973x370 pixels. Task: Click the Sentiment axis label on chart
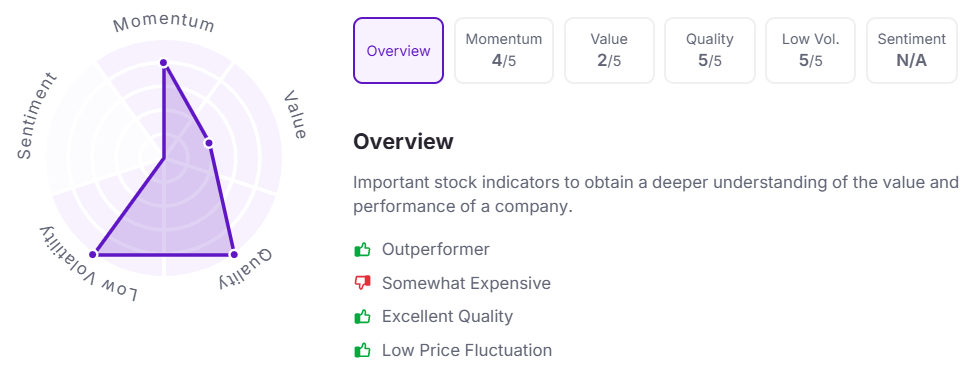pos(36,116)
